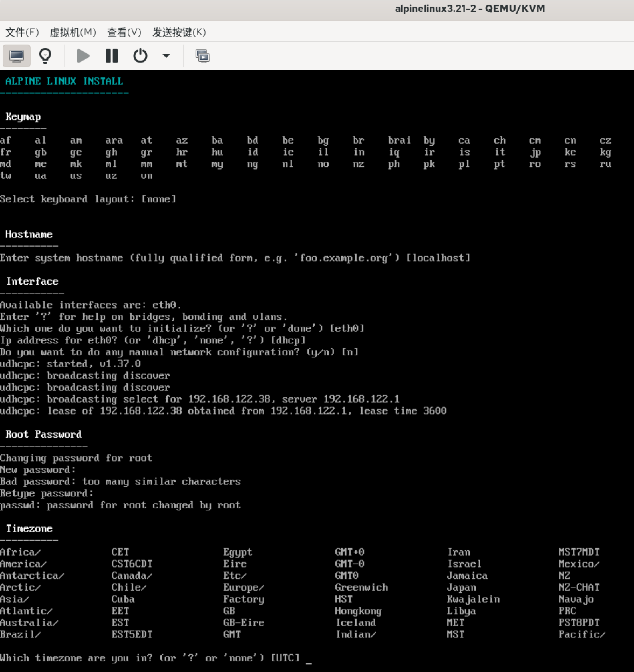Click the ALPINE LINUX INSTALL header
The width and height of the screenshot is (634, 672).
click(x=64, y=81)
